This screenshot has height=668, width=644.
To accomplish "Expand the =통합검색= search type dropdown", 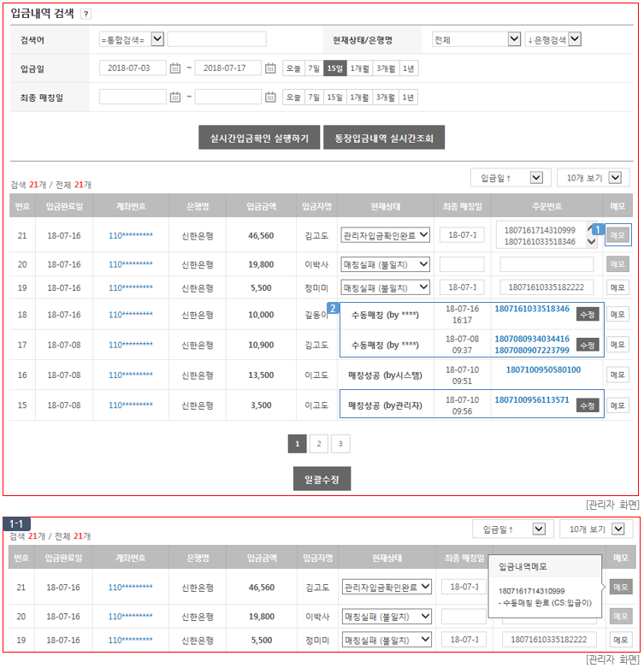I will click(x=157, y=39).
